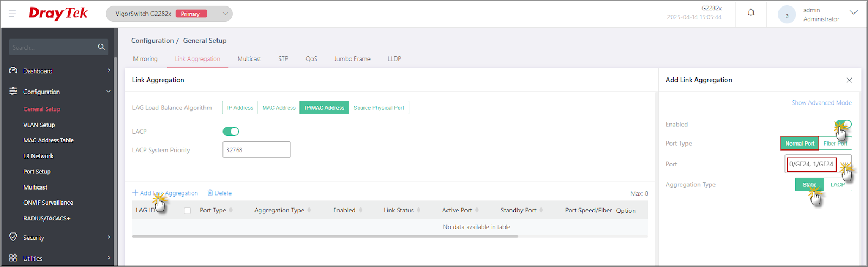Set aggregation type to Static
868x267 pixels.
click(x=809, y=185)
